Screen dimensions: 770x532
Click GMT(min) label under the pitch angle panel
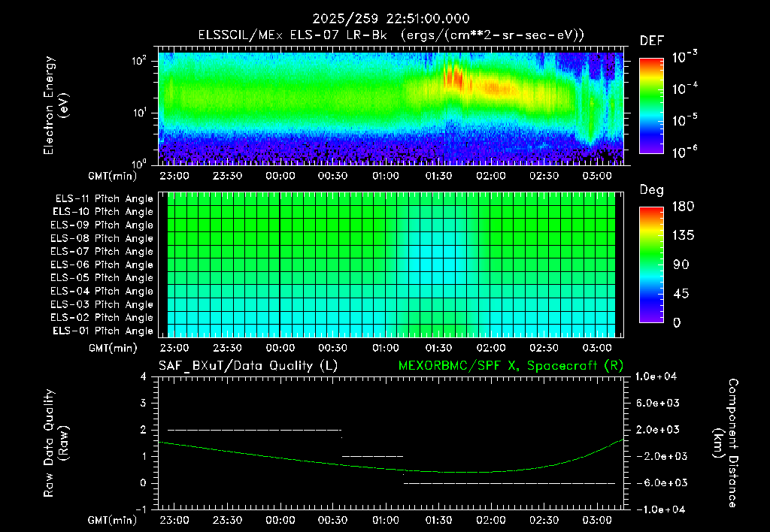[112, 349]
